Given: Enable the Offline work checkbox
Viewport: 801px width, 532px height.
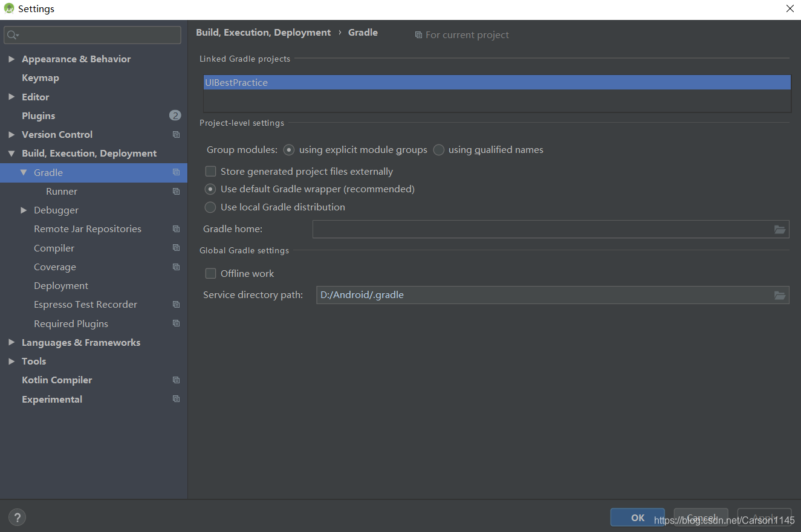Looking at the screenshot, I should tap(210, 273).
